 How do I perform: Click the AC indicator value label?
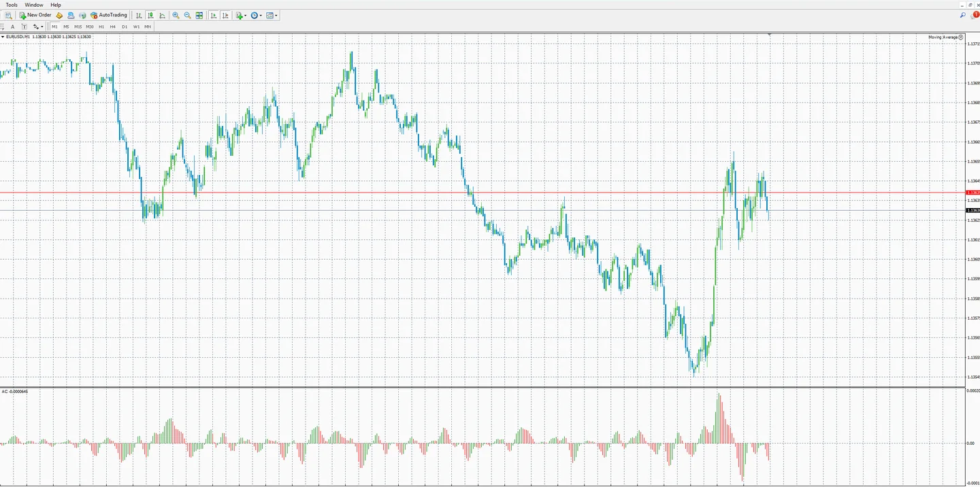click(x=14, y=391)
